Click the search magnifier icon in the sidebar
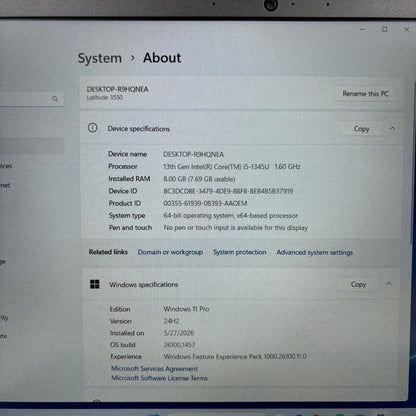416x416 pixels. (55, 99)
